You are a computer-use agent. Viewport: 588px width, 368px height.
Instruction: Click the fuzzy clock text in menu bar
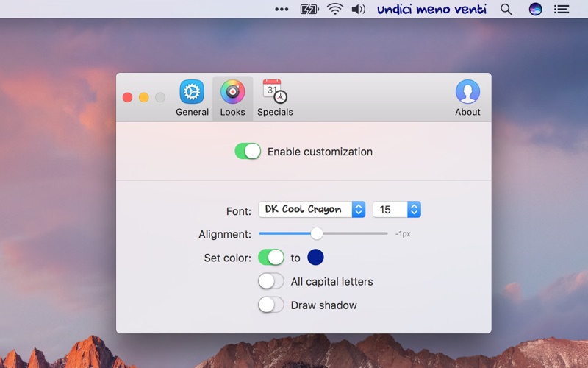point(433,10)
